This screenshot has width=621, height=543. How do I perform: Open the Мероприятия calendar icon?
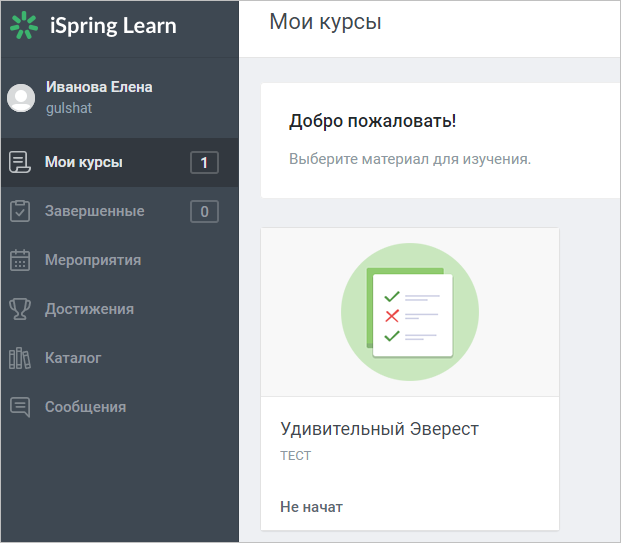click(20, 260)
